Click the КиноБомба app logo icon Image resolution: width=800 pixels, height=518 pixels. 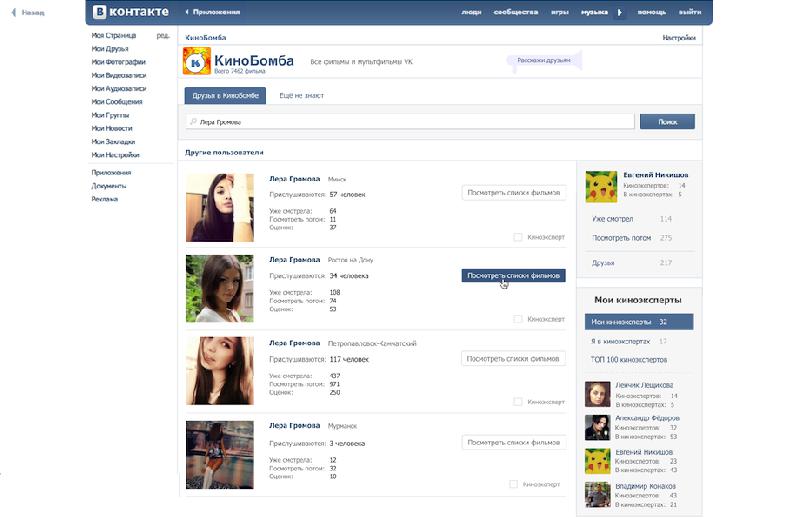click(x=197, y=61)
